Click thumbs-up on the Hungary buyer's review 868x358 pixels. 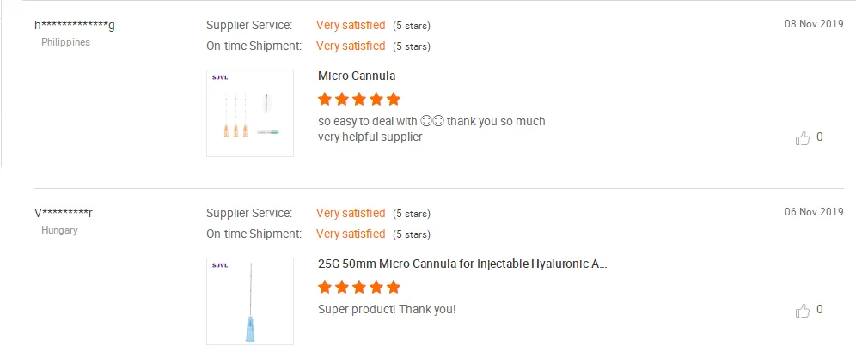(803, 311)
